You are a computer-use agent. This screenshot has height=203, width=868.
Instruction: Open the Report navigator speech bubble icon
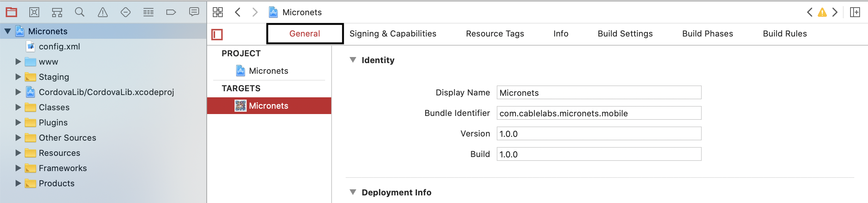click(x=194, y=12)
